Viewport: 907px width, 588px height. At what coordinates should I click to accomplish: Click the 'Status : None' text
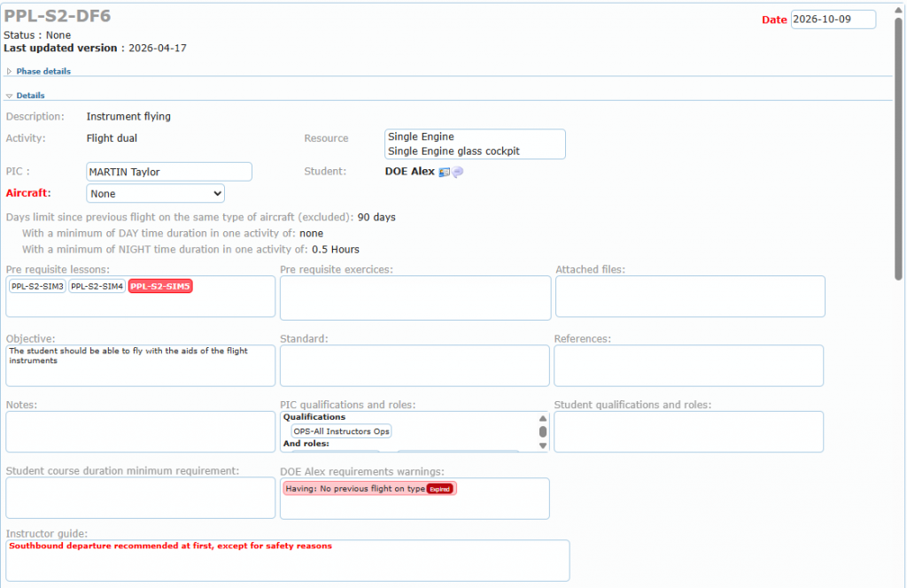tap(37, 35)
